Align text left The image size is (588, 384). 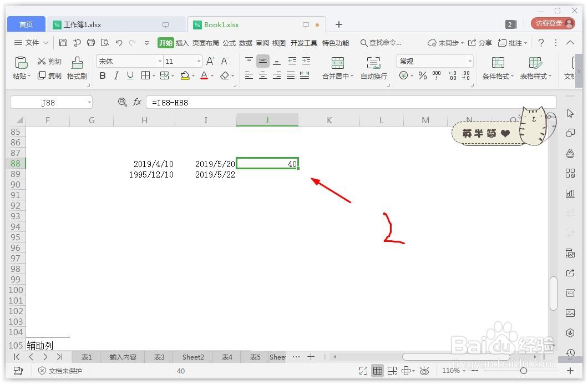coord(249,76)
